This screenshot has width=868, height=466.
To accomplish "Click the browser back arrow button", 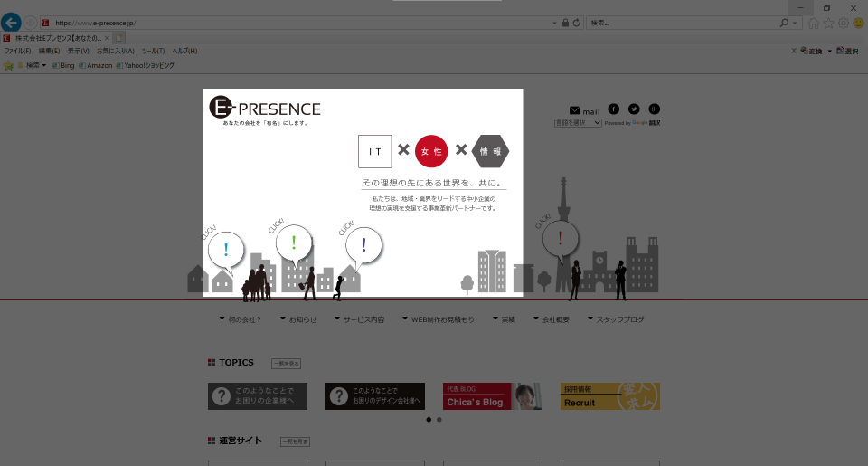I will (11, 23).
